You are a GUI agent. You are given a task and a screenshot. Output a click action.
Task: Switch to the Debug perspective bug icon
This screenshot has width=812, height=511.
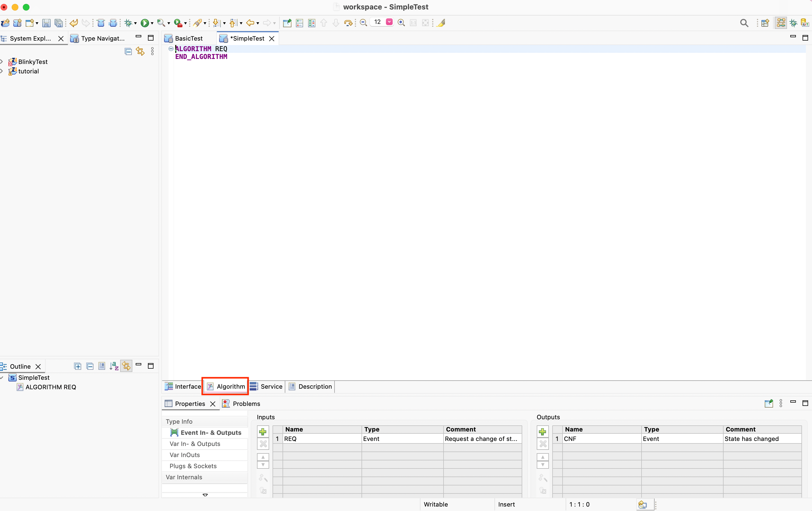[x=793, y=23]
